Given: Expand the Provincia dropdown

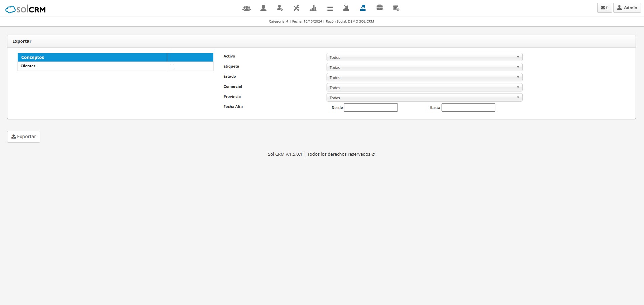Looking at the screenshot, I should pyautogui.click(x=424, y=98).
